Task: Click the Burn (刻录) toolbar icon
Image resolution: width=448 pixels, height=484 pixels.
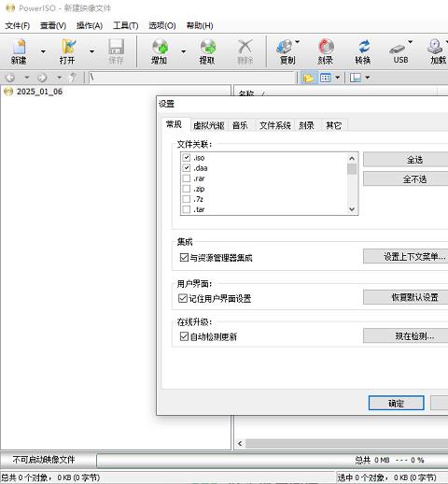Action: pos(326,51)
